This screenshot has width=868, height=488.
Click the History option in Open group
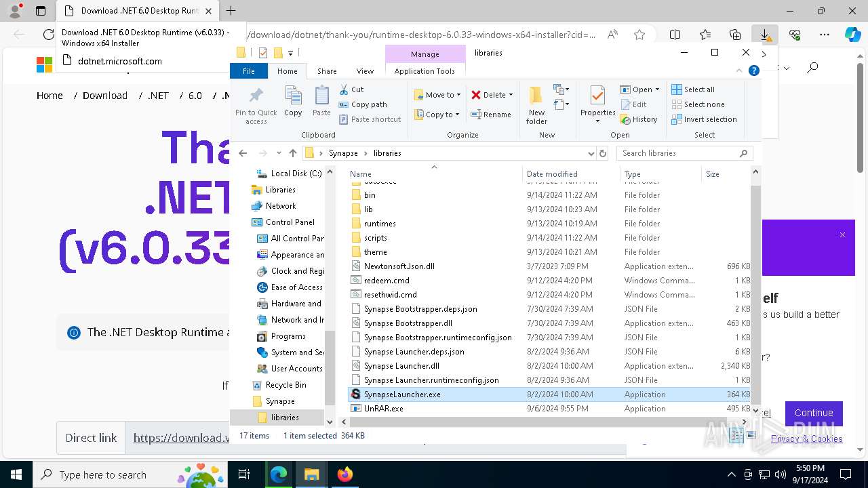[639, 119]
